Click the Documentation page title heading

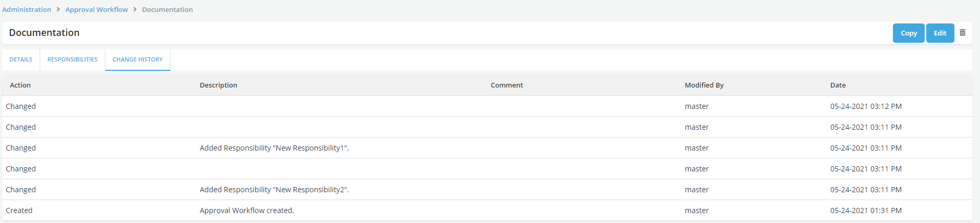(x=44, y=33)
